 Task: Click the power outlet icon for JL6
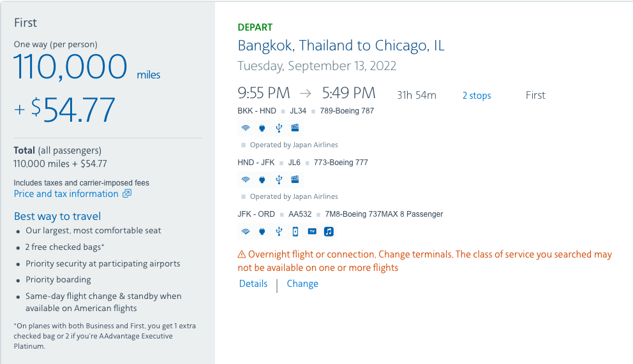[262, 180]
